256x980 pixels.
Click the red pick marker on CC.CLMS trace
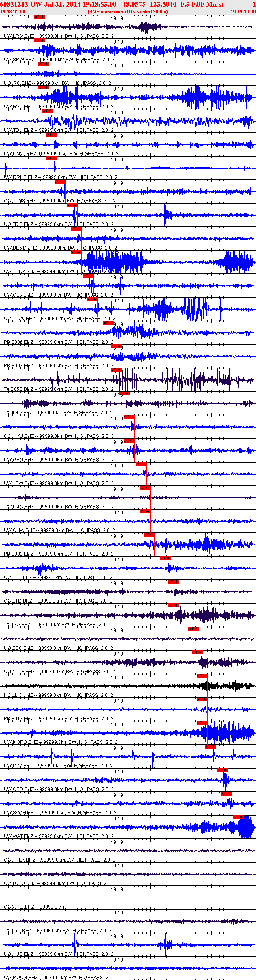(x=60, y=182)
